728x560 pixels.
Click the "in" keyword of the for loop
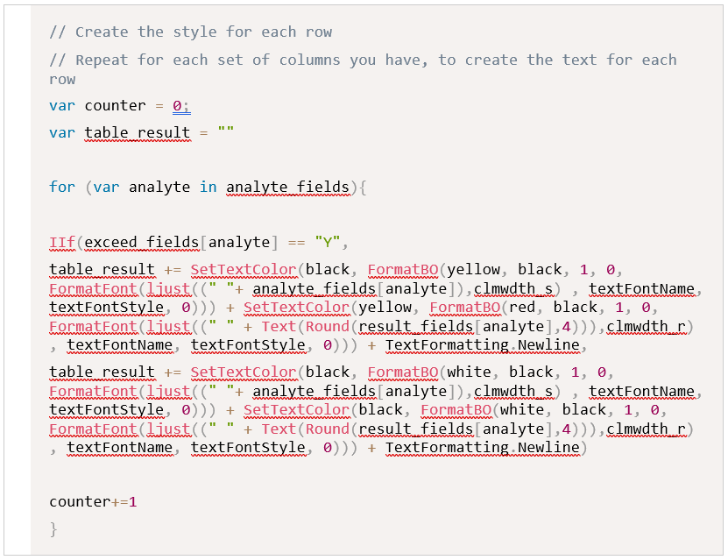[x=209, y=188]
